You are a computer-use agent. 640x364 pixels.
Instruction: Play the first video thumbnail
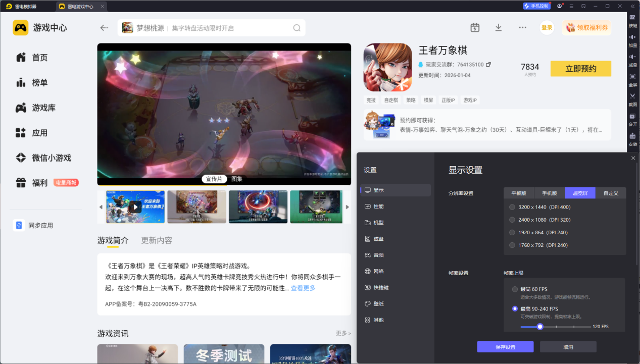tap(135, 206)
